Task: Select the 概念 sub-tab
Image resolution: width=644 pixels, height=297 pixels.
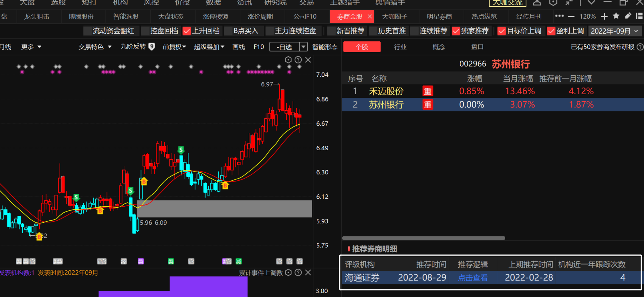Action: [x=439, y=47]
